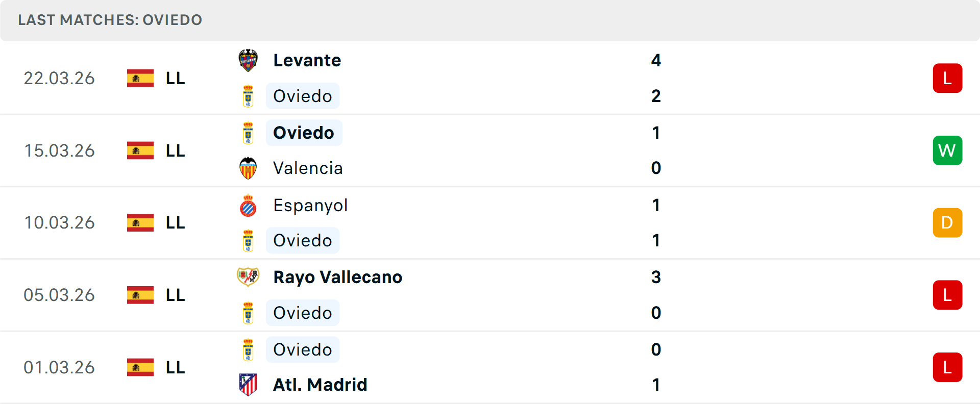980x404 pixels.
Task: Click the Last Matches: Oviedo header
Action: (x=110, y=20)
